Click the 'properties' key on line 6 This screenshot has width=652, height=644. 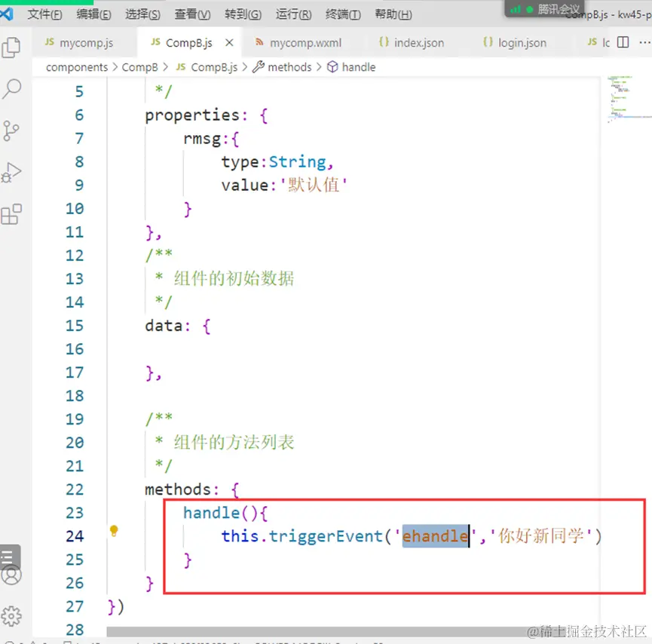(192, 115)
